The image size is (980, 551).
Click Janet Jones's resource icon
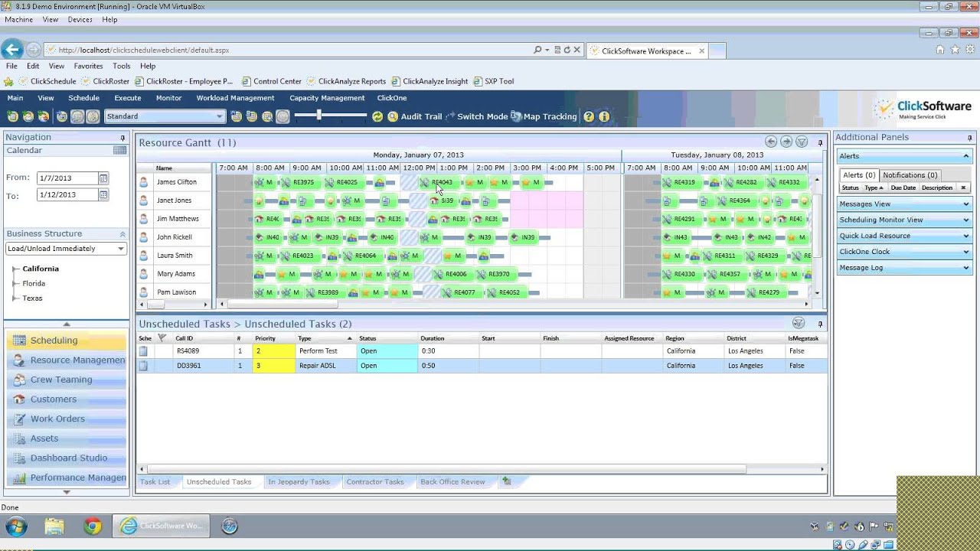(143, 201)
